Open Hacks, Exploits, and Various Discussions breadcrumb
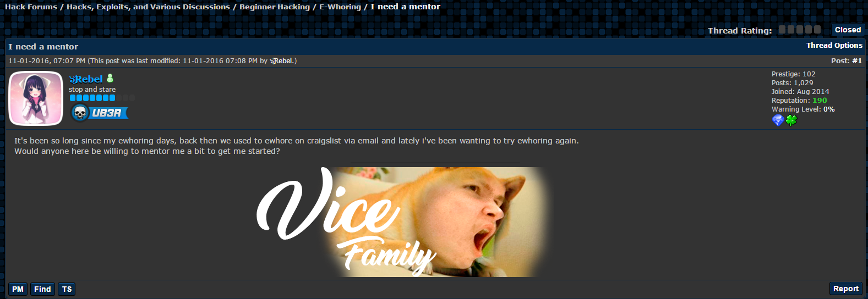The width and height of the screenshot is (868, 299). pyautogui.click(x=149, y=7)
